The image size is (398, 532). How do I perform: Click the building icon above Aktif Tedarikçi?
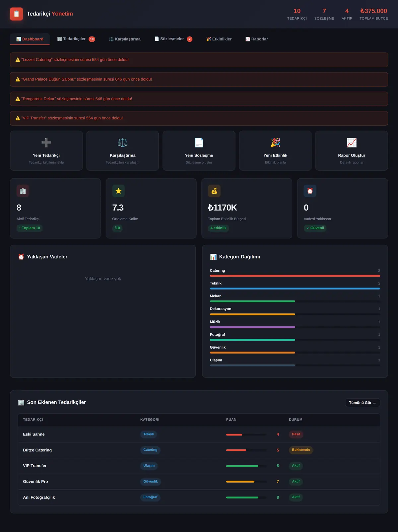click(23, 191)
